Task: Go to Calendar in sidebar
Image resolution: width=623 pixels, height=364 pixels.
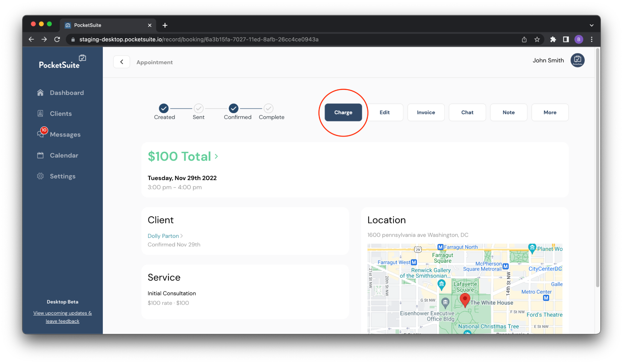Action: tap(64, 155)
